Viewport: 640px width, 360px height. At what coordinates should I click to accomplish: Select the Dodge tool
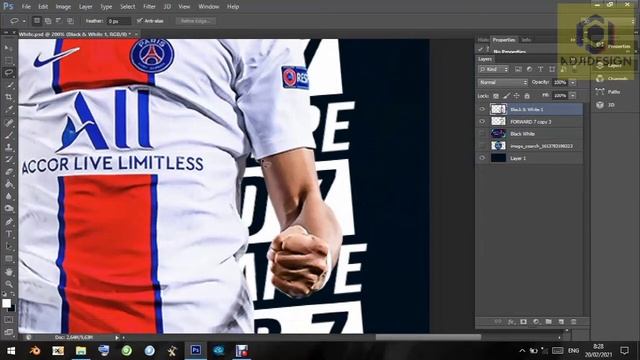tap(9, 209)
